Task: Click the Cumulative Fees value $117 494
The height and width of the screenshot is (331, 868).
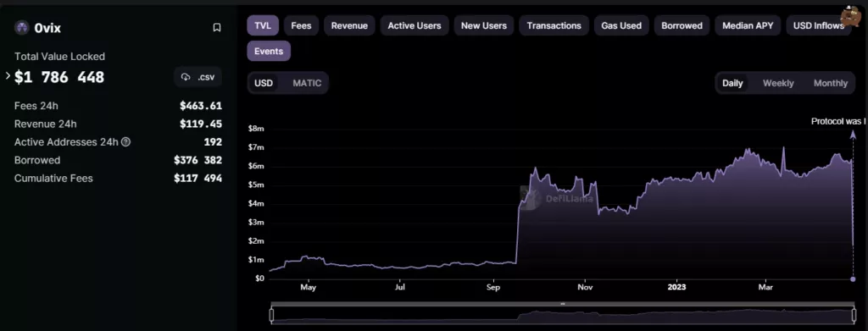Action: tap(198, 179)
